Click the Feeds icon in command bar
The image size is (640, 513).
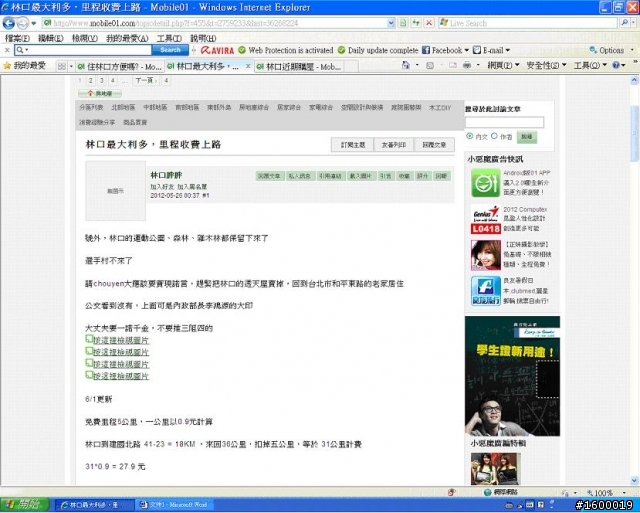[430, 65]
